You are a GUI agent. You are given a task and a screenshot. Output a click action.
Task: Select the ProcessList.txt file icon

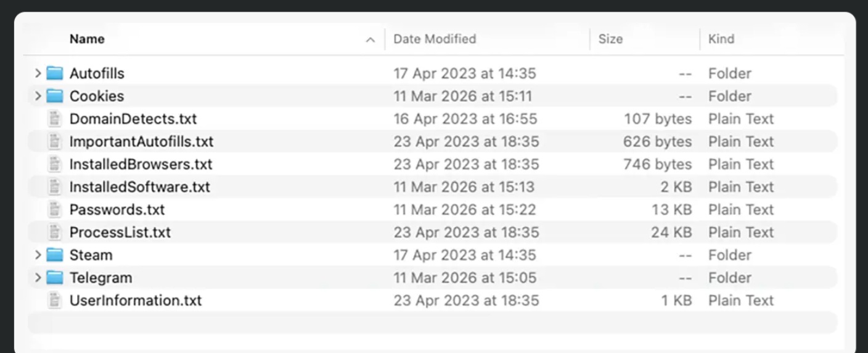(x=55, y=233)
